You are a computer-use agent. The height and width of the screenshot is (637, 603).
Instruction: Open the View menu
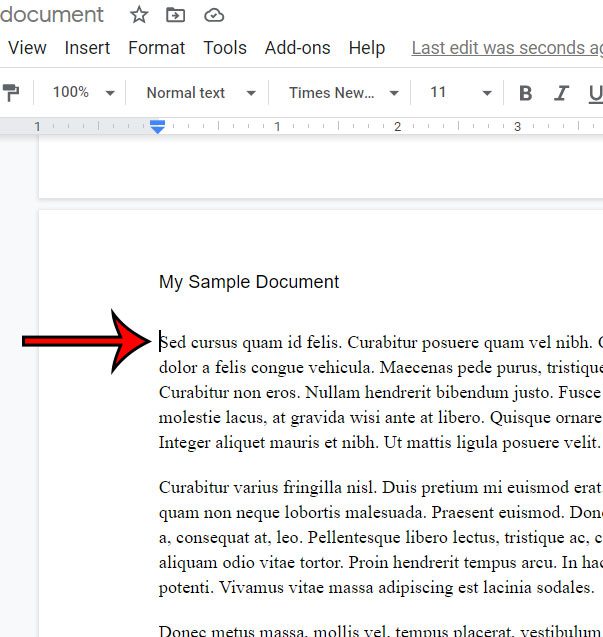click(x=27, y=48)
